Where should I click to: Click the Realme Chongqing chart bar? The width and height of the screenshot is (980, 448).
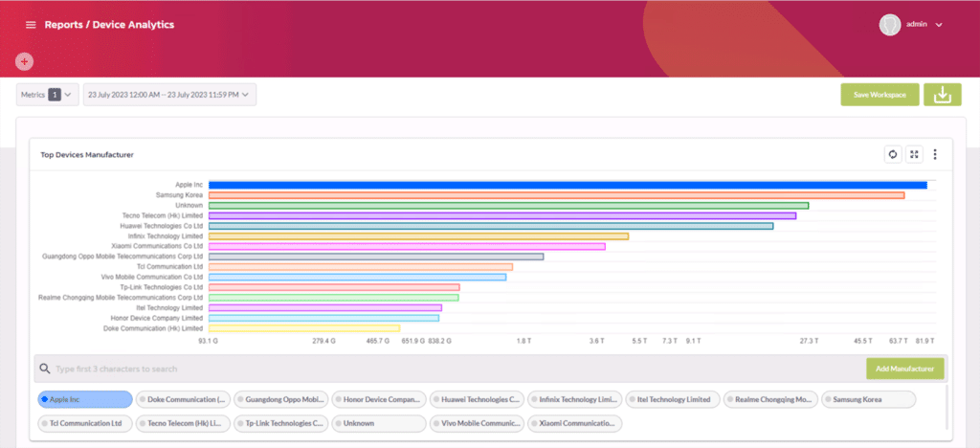tap(334, 298)
